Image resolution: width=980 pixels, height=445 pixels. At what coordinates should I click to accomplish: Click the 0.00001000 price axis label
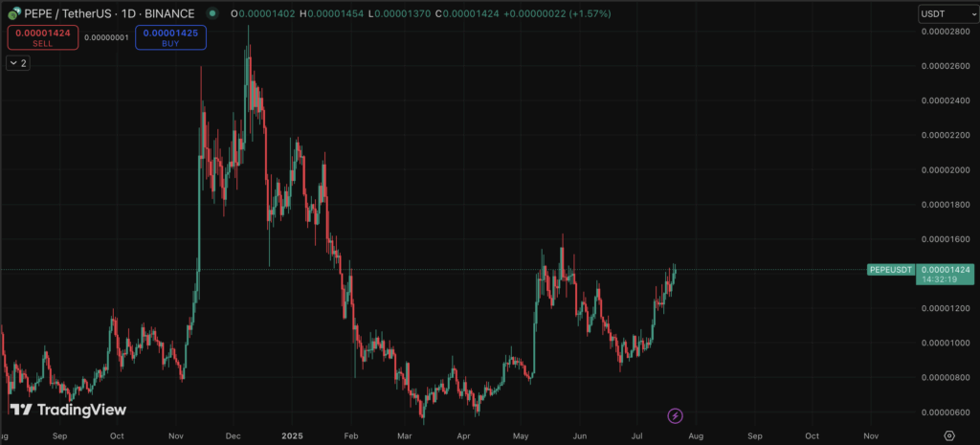pos(946,344)
